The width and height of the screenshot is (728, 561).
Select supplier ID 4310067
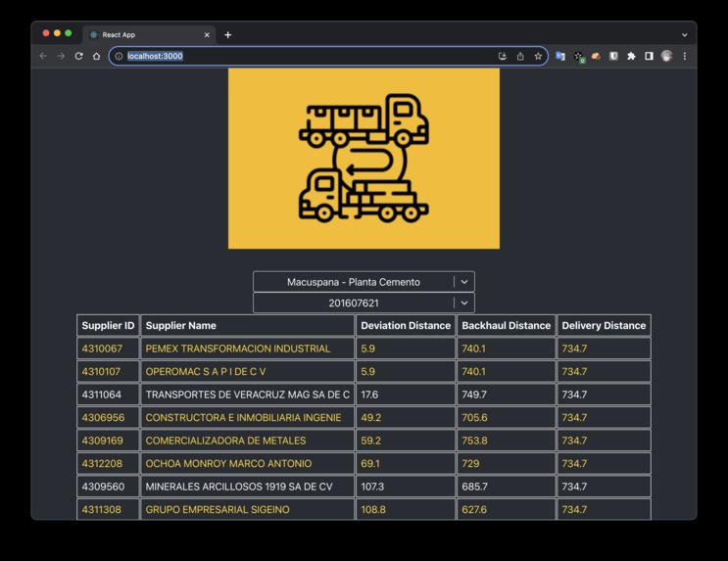tap(102, 349)
